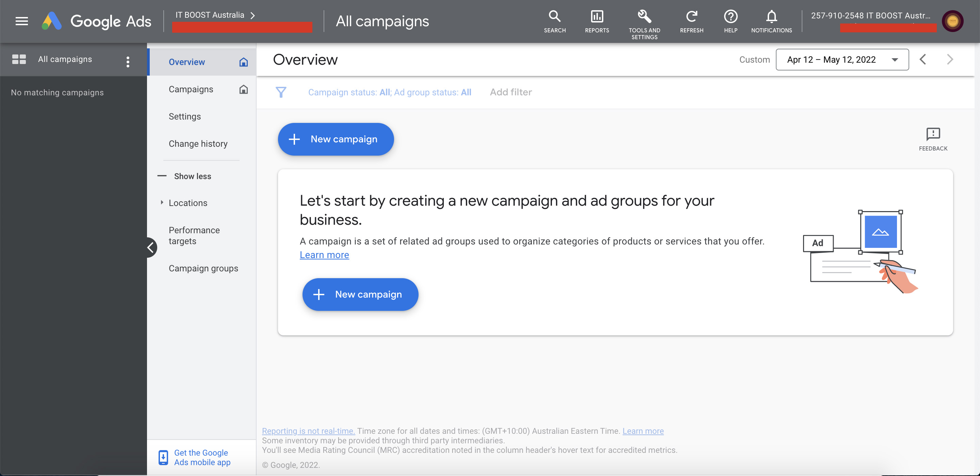Open the three-dot menu beside All campaigns
Image resolution: width=980 pixels, height=476 pixels.
click(128, 61)
